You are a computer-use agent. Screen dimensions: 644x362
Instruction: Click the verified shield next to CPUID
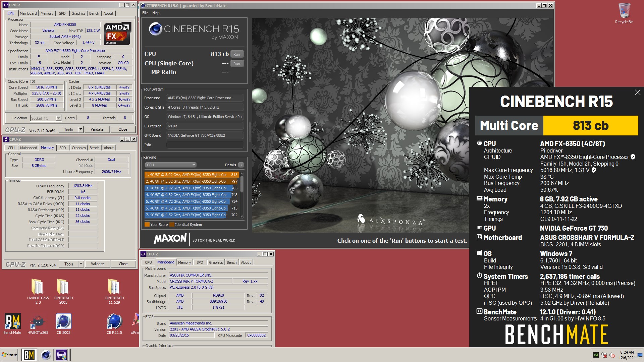(633, 157)
